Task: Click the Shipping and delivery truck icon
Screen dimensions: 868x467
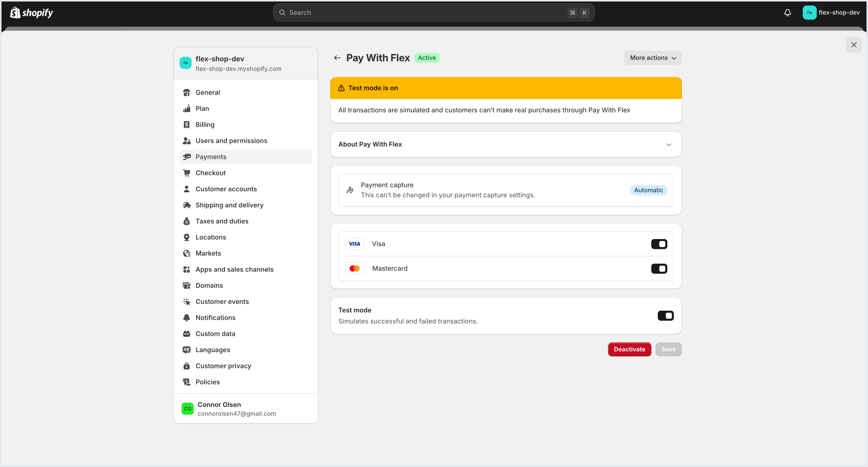Action: 186,205
